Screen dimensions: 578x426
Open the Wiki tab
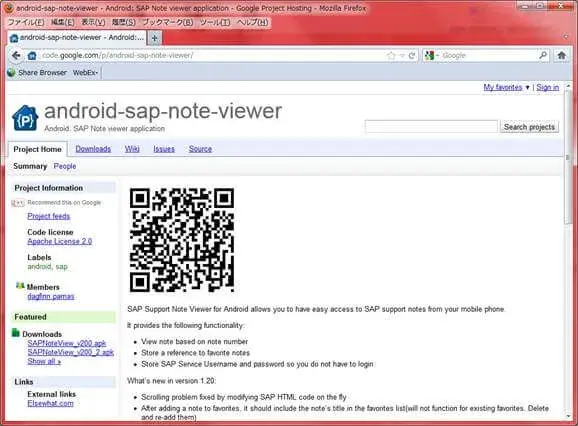(132, 149)
